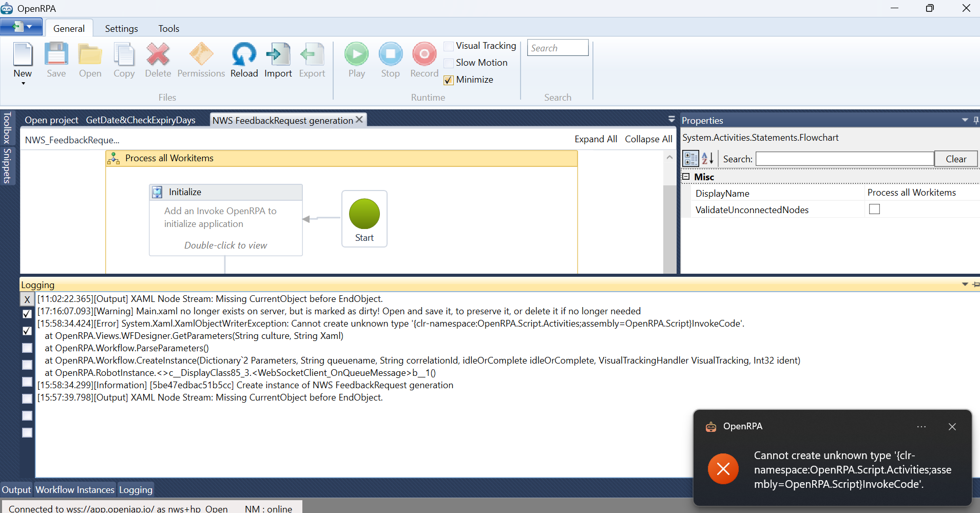Viewport: 980px width, 513px height.
Task: Click the Properties Search field
Action: tap(844, 159)
